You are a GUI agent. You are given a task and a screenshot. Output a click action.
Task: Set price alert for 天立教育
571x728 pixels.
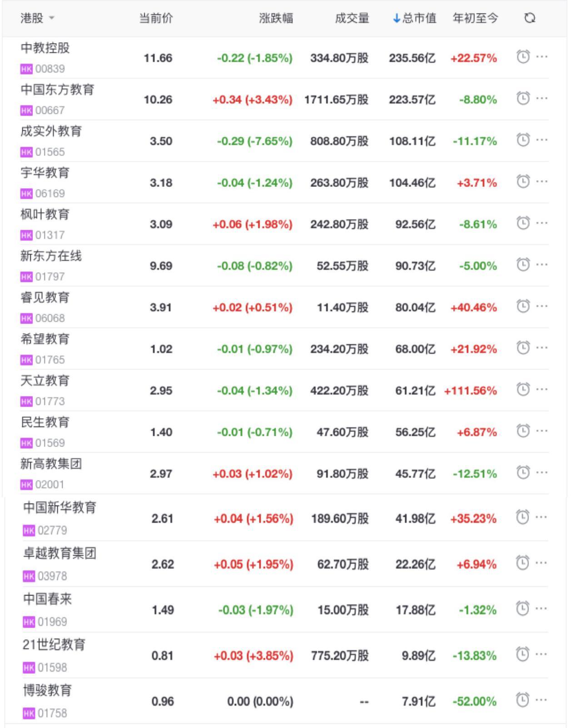(523, 389)
